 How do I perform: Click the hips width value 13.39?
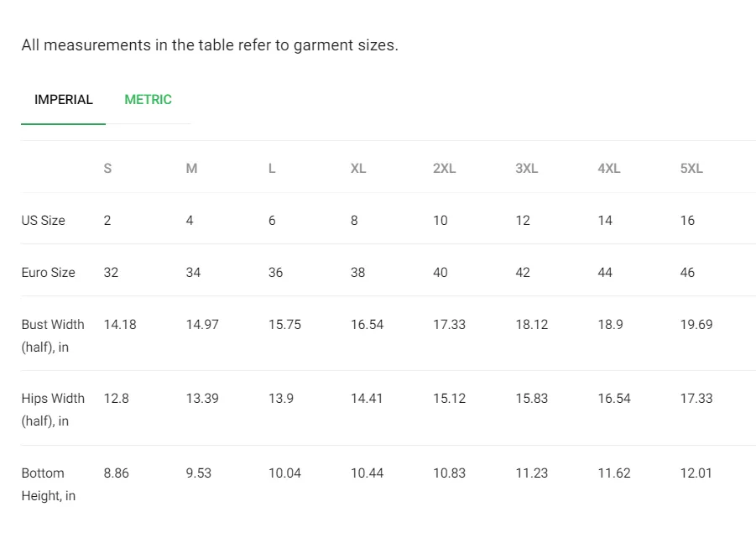pyautogui.click(x=202, y=399)
